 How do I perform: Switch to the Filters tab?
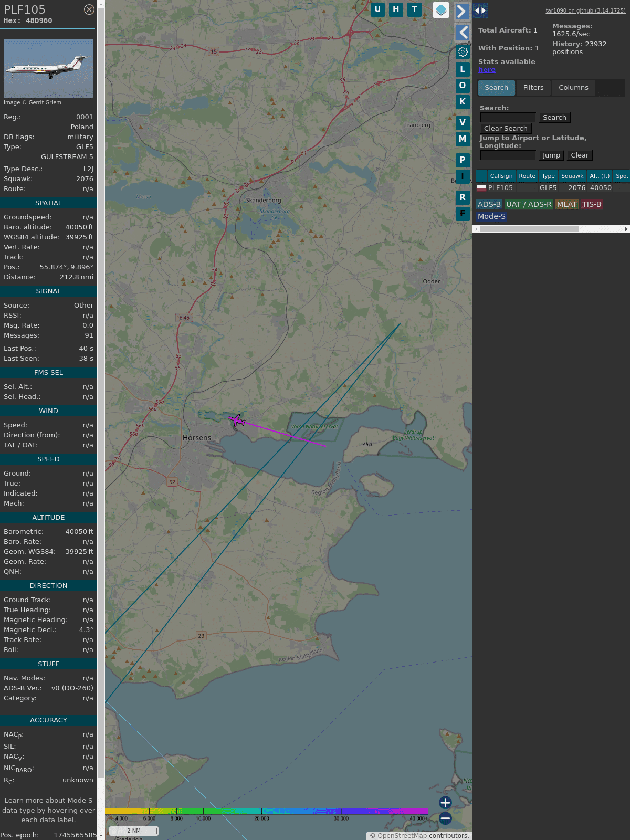[x=533, y=88]
